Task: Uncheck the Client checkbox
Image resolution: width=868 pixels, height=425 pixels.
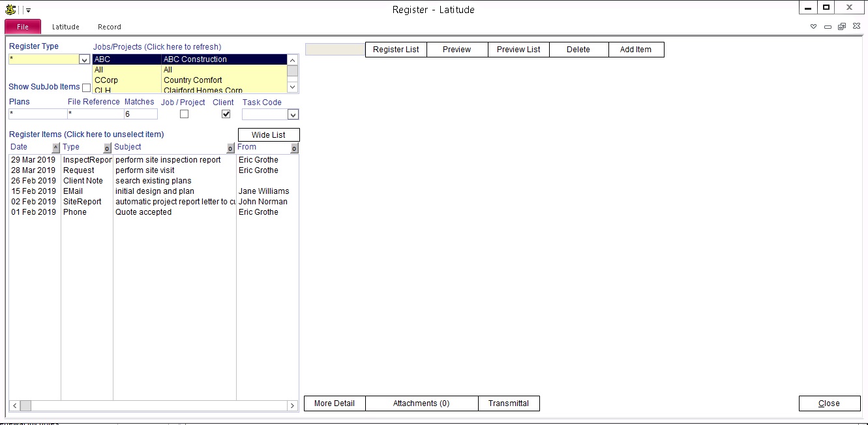Action: click(x=226, y=114)
